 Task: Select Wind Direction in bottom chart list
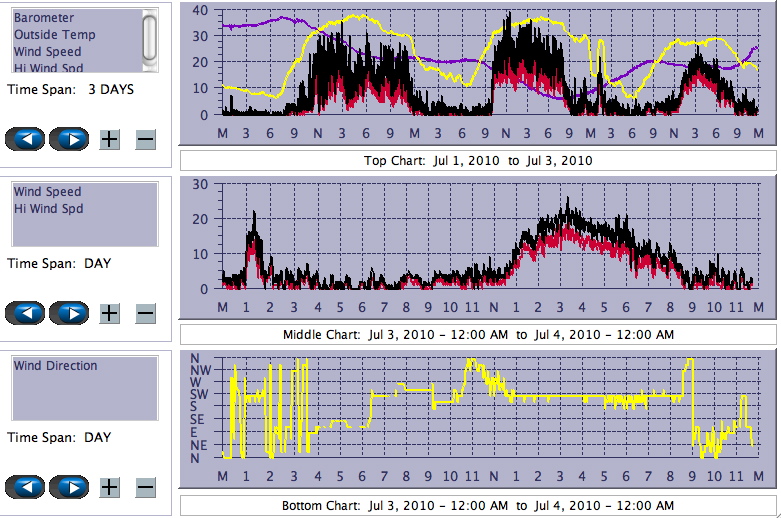coord(55,366)
